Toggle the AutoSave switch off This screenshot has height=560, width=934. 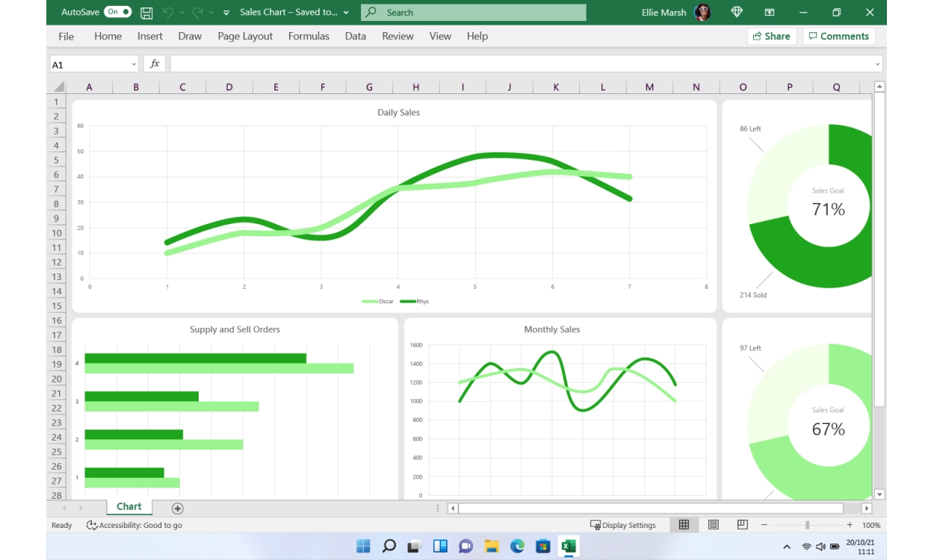117,12
